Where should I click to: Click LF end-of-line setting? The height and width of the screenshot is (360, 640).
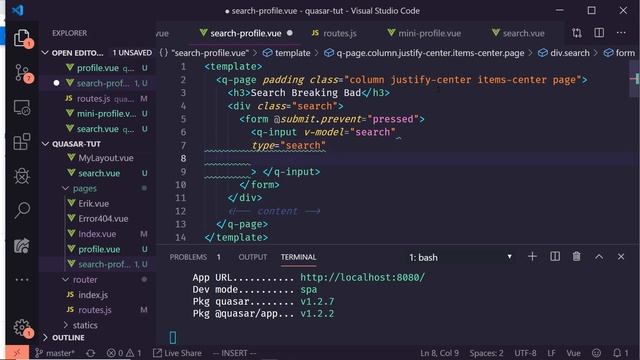tap(551, 353)
